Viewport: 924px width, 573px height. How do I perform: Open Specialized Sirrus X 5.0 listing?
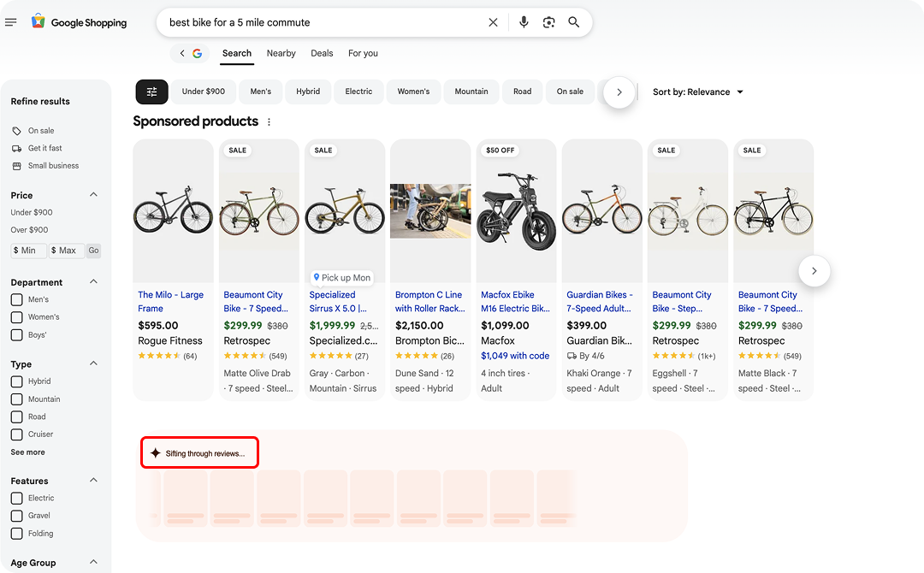click(338, 302)
